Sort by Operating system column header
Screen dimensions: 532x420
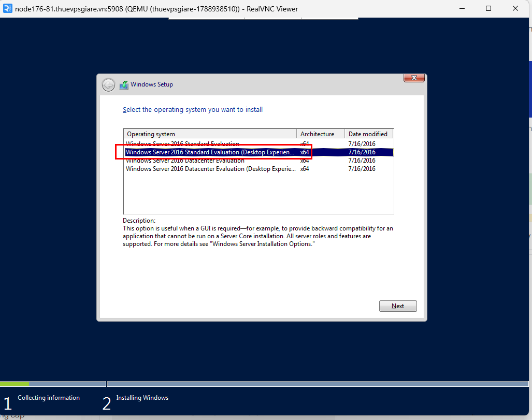click(x=210, y=134)
